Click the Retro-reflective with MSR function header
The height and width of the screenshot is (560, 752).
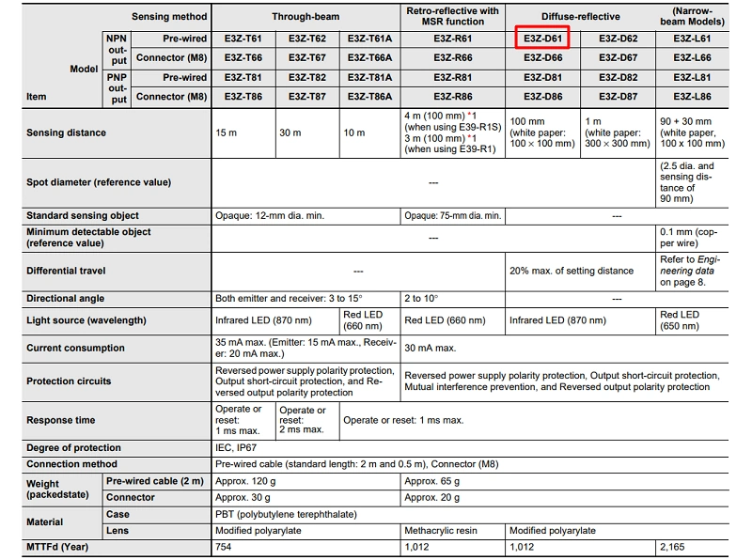pos(452,16)
